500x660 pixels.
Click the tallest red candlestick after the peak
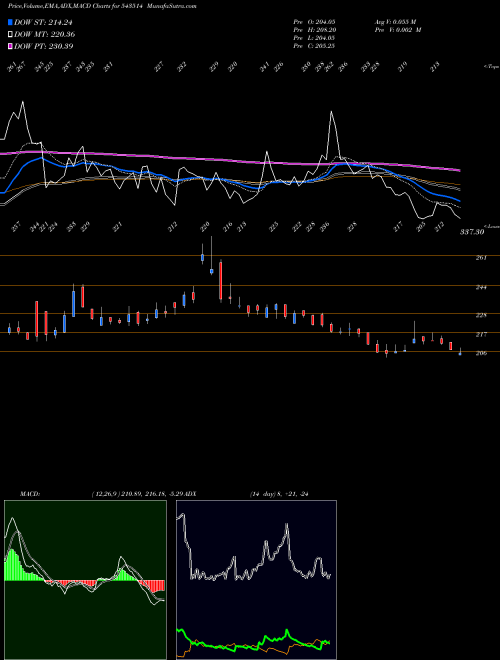[221, 281]
